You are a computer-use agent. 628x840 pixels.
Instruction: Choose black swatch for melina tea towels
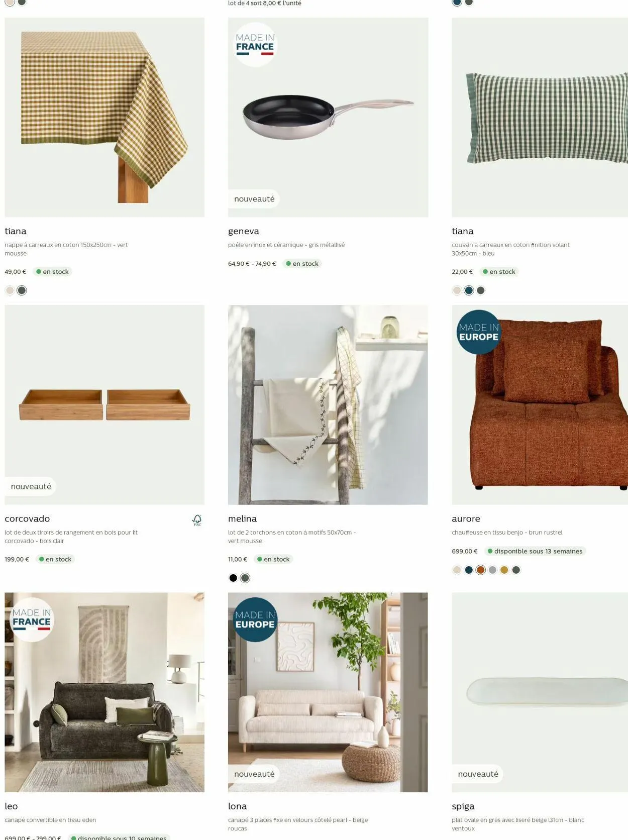[x=233, y=578]
